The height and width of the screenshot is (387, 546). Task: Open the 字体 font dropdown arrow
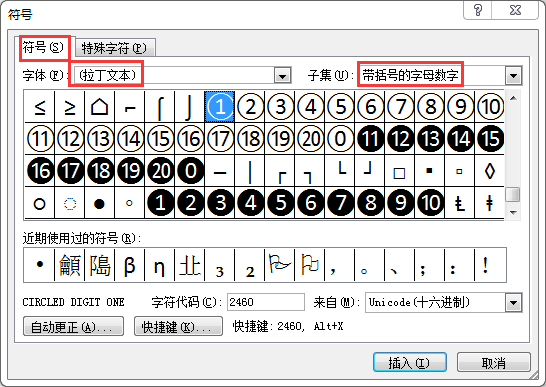pos(282,75)
